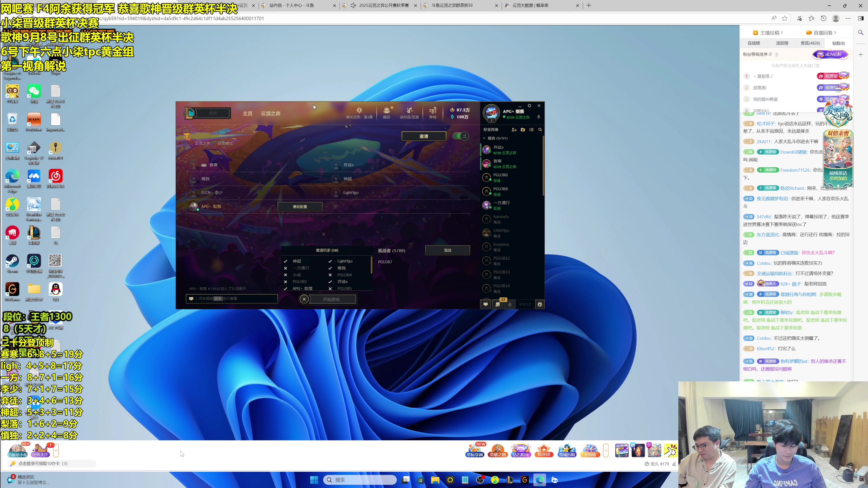868x488 pixels.
Task: Switch to browser tab 云顶大数据 | 概率表
Action: (542, 5)
